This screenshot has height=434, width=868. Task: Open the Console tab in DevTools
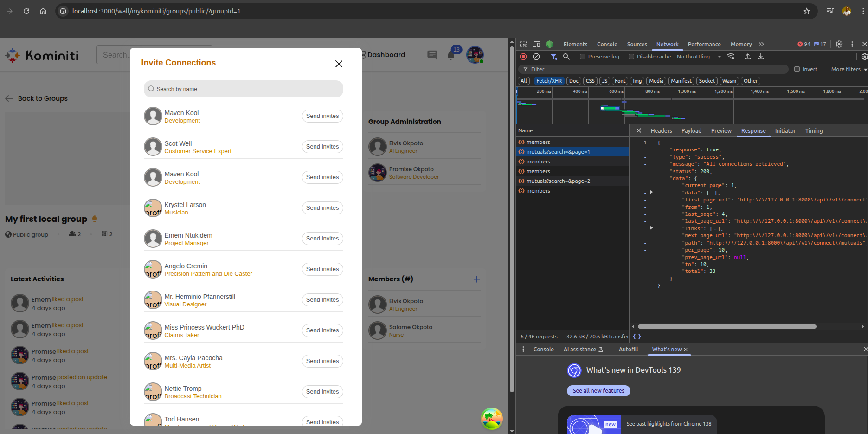[607, 44]
